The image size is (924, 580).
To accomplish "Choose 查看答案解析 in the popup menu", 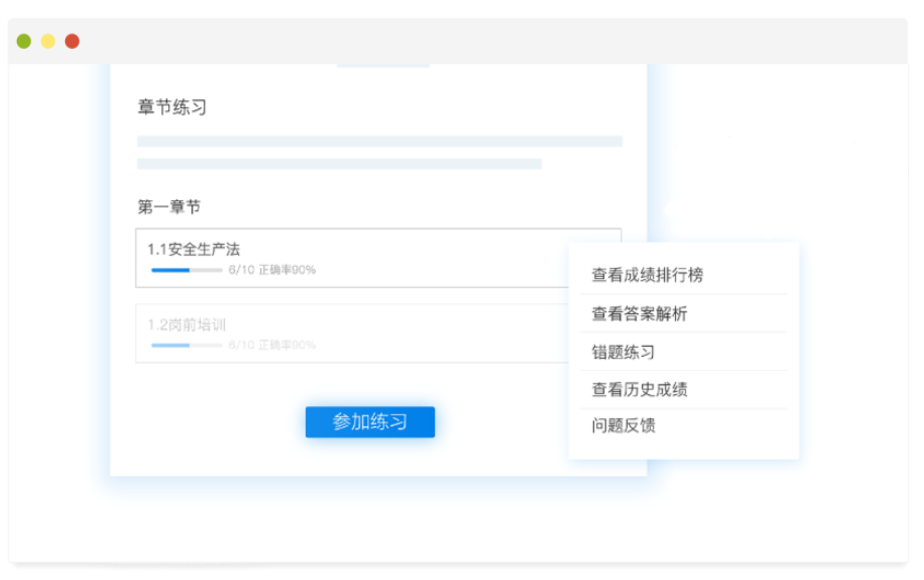I will point(640,314).
